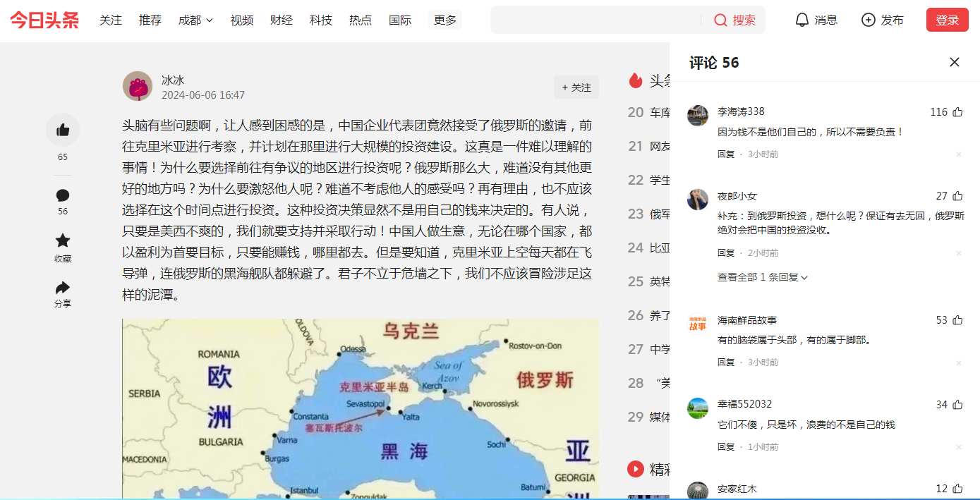Expand the 成都 city dropdown
The image size is (980, 500).
(195, 20)
